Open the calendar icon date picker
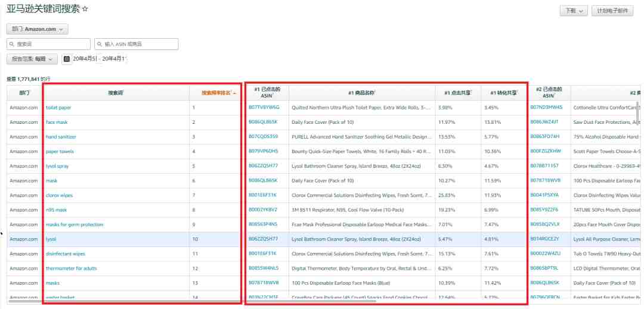Viewport: 644px width, 309px height. point(67,59)
